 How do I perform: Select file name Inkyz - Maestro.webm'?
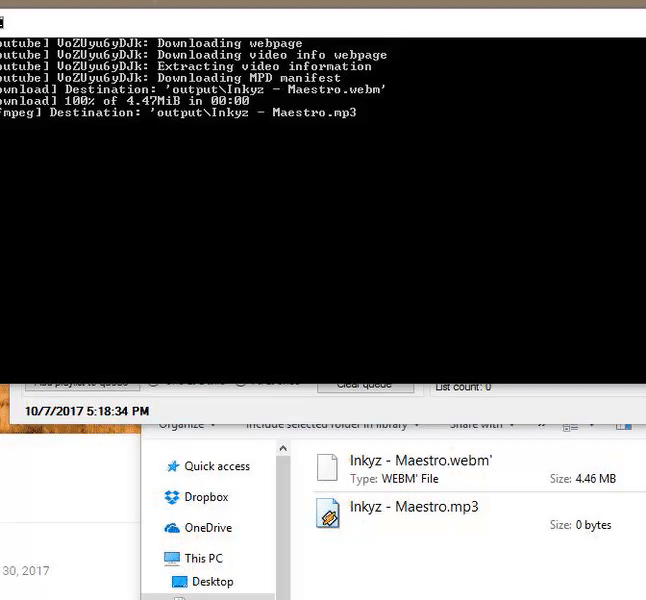[421, 460]
